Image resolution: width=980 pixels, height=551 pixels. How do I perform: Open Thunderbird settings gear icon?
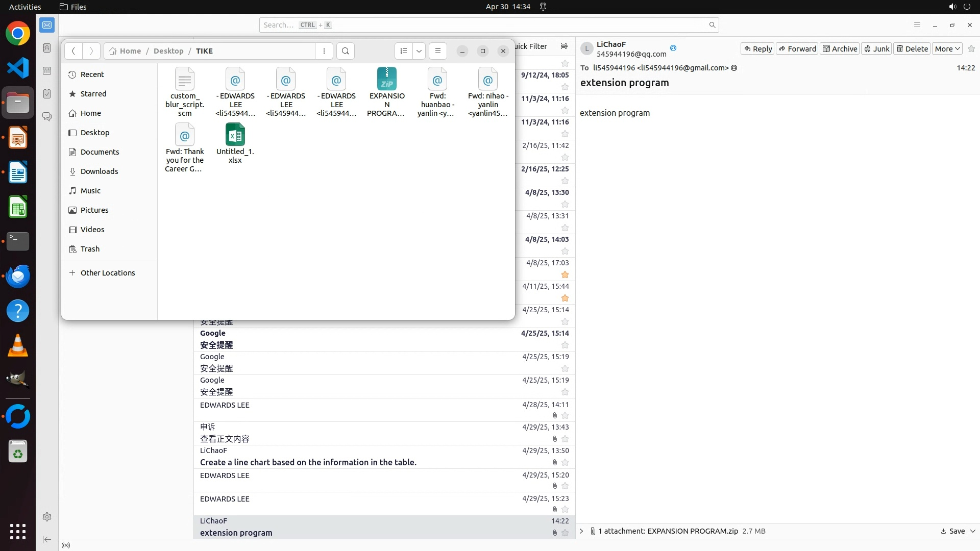[x=47, y=517]
